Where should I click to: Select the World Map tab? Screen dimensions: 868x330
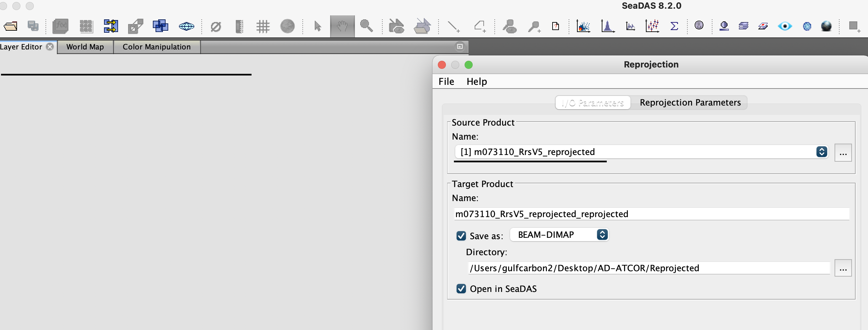(x=85, y=47)
